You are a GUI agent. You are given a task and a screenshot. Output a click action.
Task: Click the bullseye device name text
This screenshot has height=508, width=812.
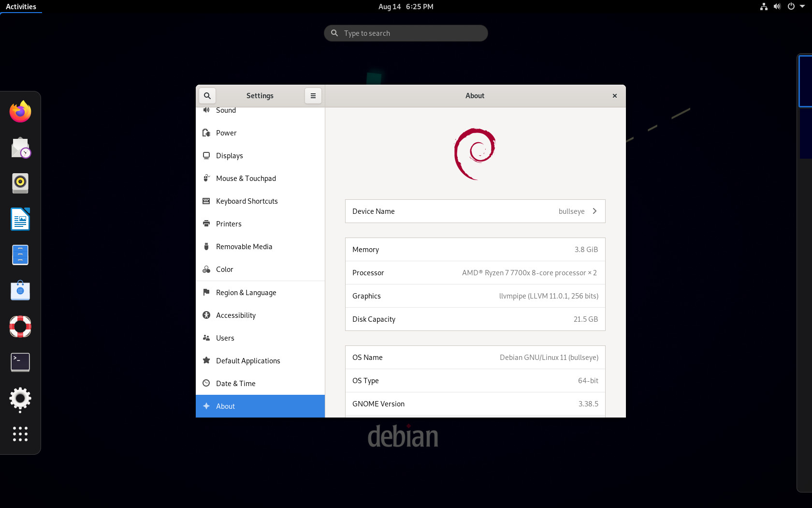point(571,211)
